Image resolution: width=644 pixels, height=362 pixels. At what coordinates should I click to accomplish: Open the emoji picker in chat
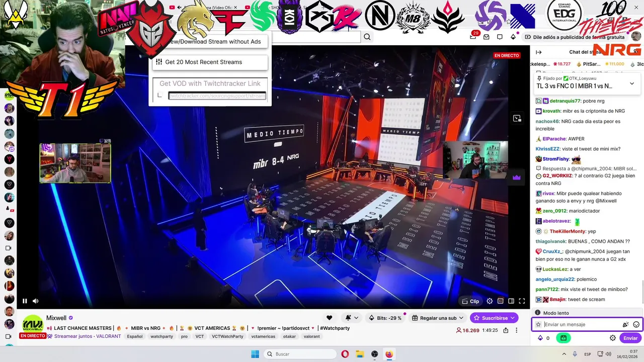(x=636, y=325)
